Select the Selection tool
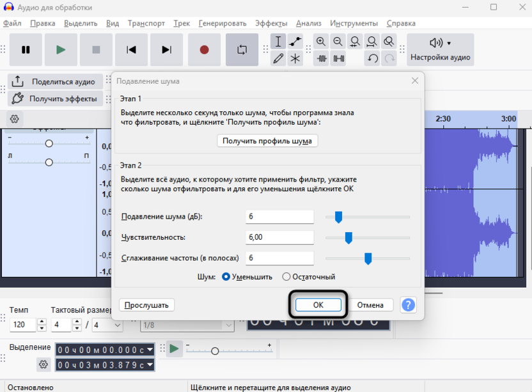 278,41
